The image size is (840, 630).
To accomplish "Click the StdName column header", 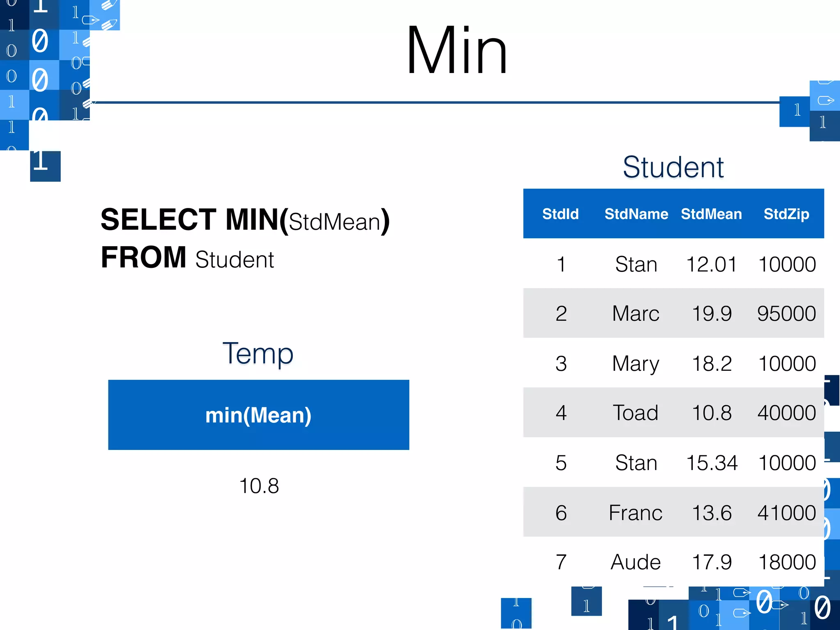I will 636,214.
